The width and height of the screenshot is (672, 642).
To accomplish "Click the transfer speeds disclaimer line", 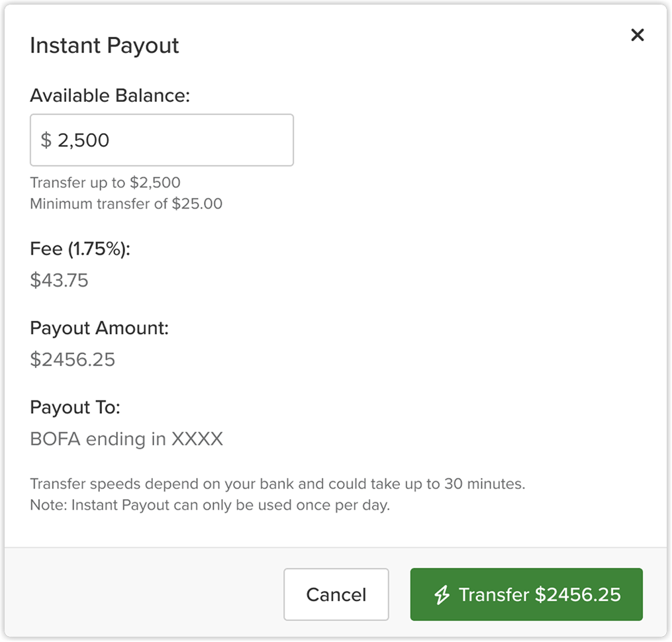I will (277, 484).
